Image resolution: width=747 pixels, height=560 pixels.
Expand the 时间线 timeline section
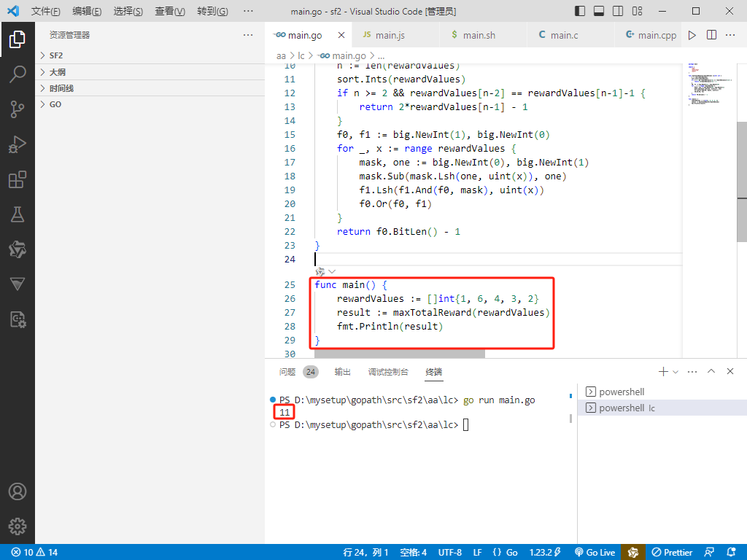pyautogui.click(x=150, y=88)
